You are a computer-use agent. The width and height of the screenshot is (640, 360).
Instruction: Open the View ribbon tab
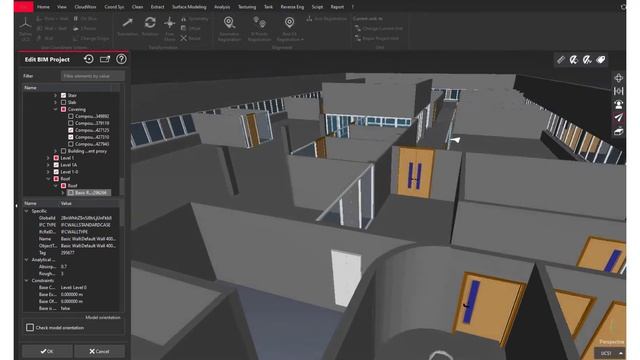[x=62, y=7]
